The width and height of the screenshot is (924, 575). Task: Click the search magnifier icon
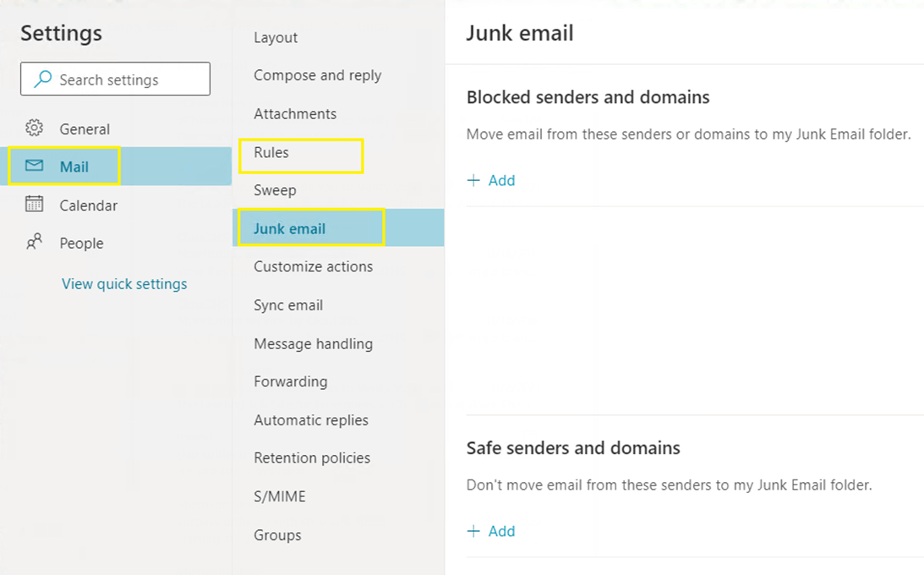tap(42, 79)
